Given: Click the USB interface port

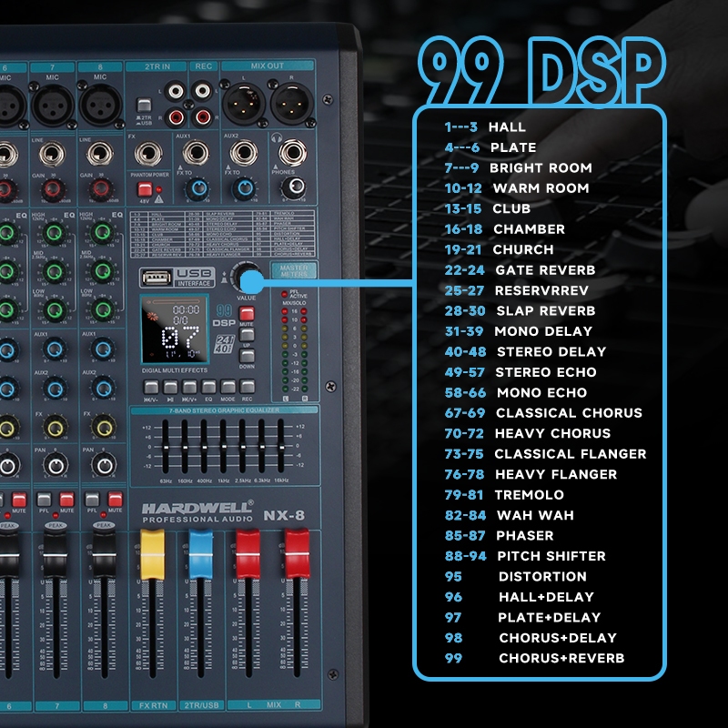Looking at the screenshot, I should [156, 278].
